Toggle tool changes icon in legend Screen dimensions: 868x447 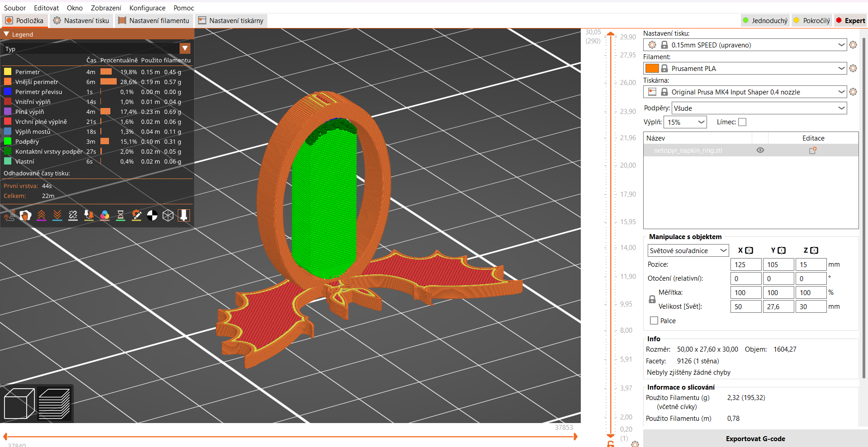[89, 216]
